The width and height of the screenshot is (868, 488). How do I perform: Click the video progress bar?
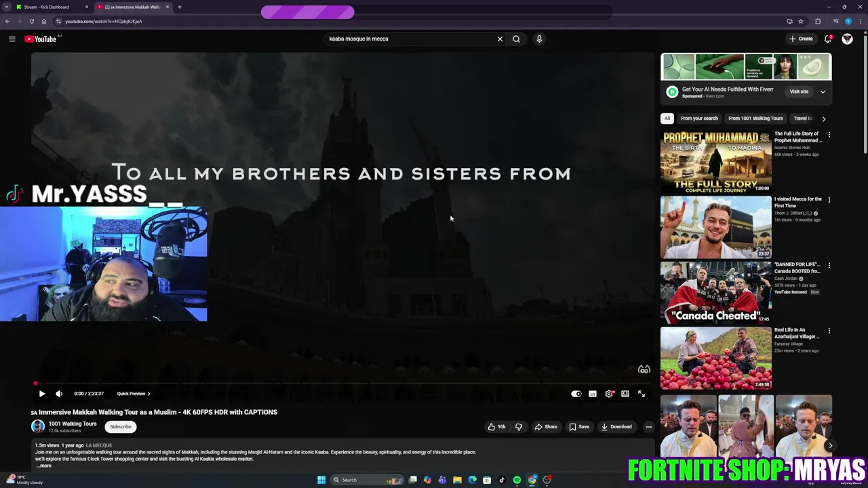tap(342, 384)
